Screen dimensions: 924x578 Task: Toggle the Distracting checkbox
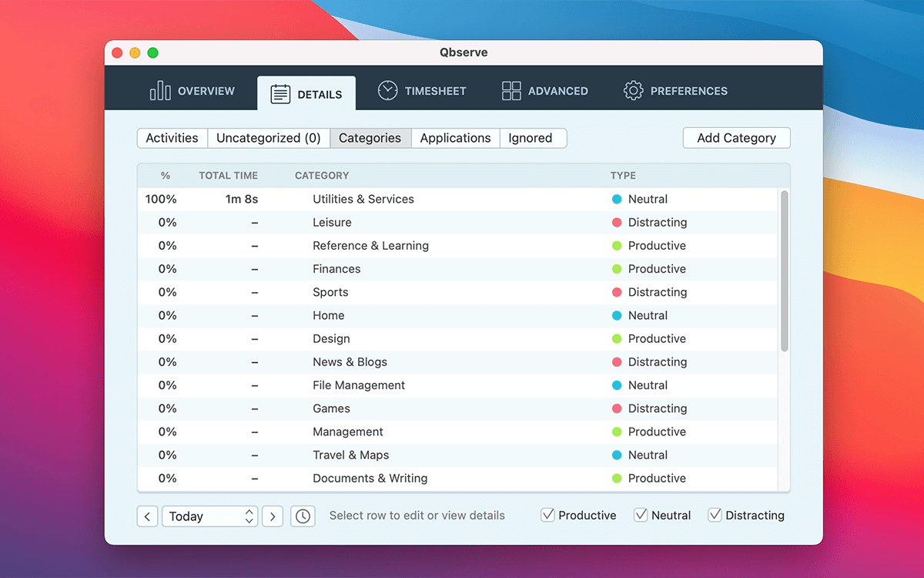point(715,515)
